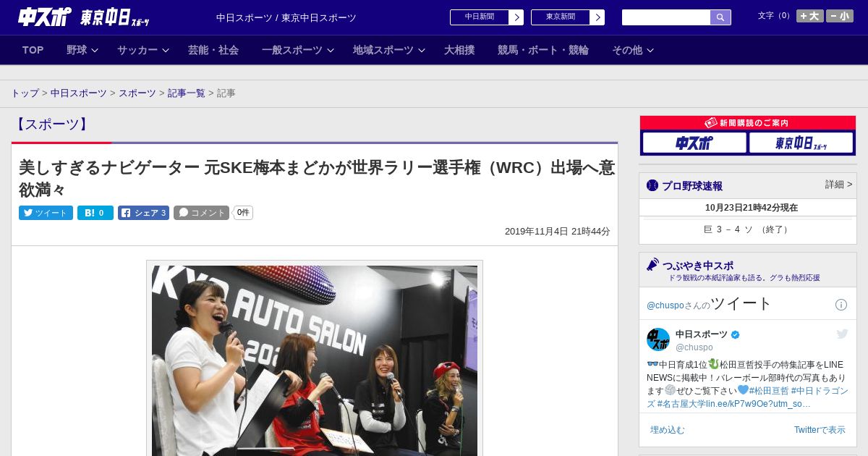Click the Twitter bird icon on tweet

pyautogui.click(x=842, y=334)
